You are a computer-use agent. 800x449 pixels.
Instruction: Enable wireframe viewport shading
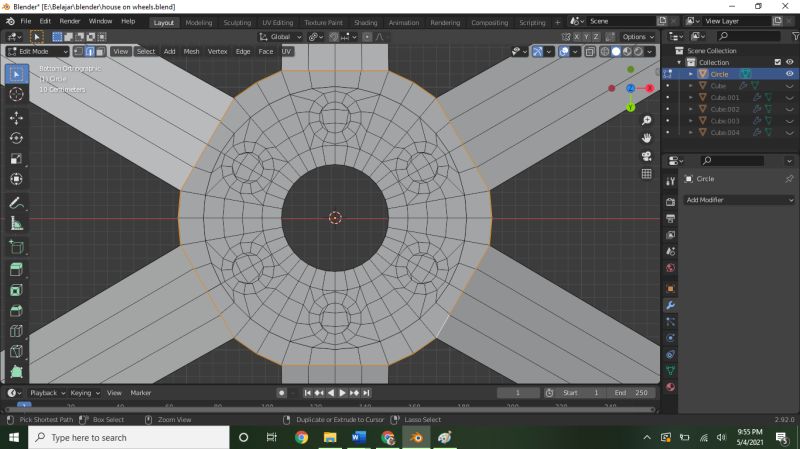(605, 52)
